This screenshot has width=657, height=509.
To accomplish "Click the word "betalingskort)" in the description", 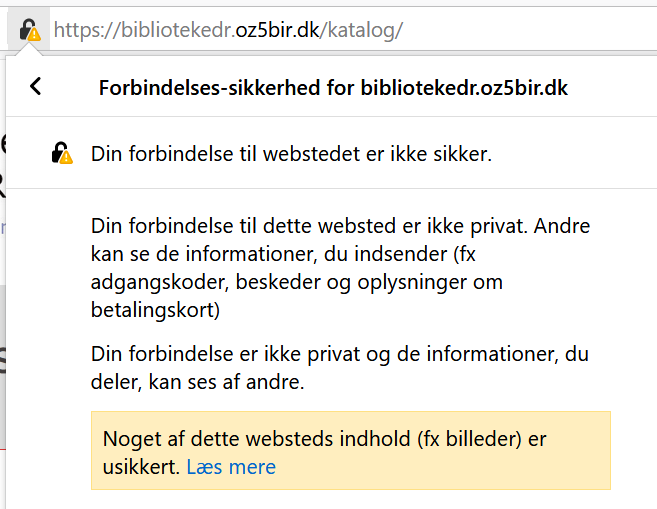I will point(155,311).
